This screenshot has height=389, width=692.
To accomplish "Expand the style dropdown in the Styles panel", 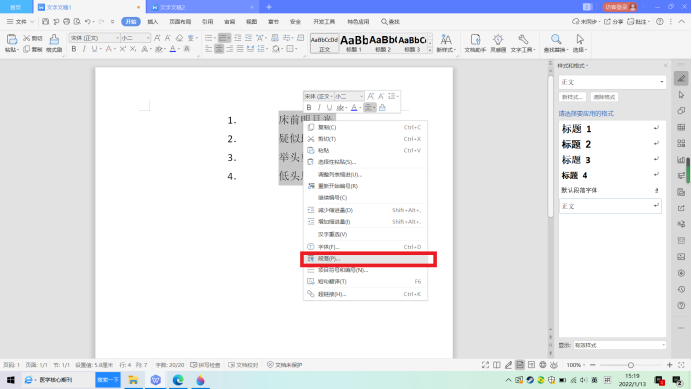I will pos(661,82).
